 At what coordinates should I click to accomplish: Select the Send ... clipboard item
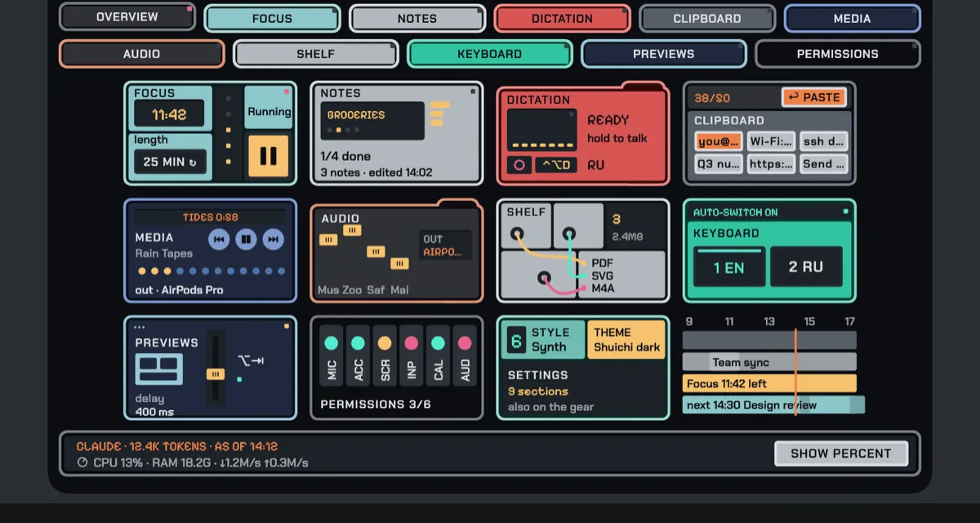(x=824, y=163)
